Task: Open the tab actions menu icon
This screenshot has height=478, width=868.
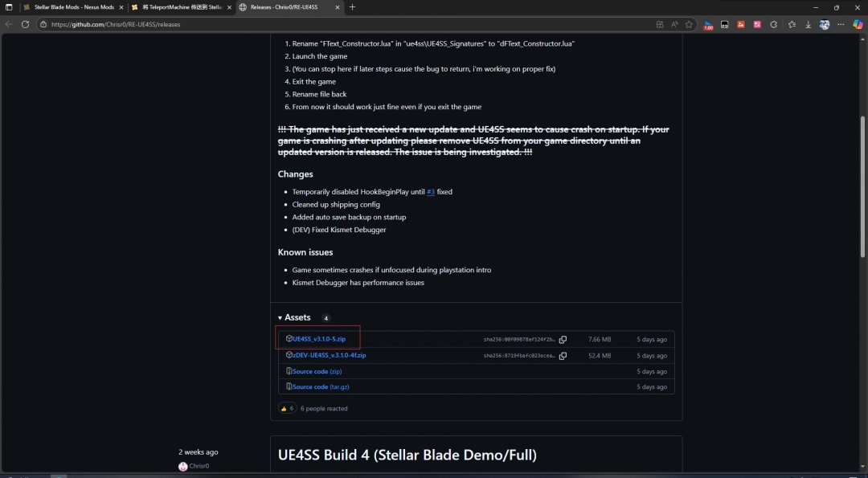Action: point(9,8)
